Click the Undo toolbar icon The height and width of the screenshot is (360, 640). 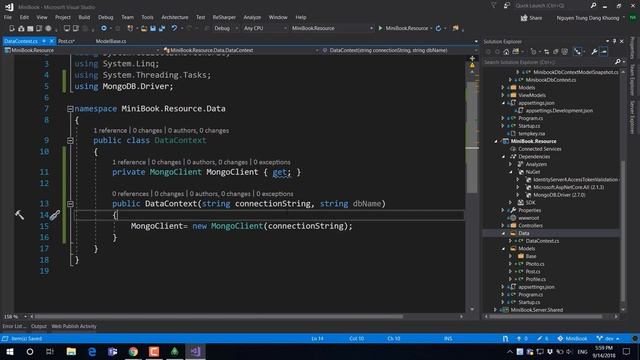point(174,28)
